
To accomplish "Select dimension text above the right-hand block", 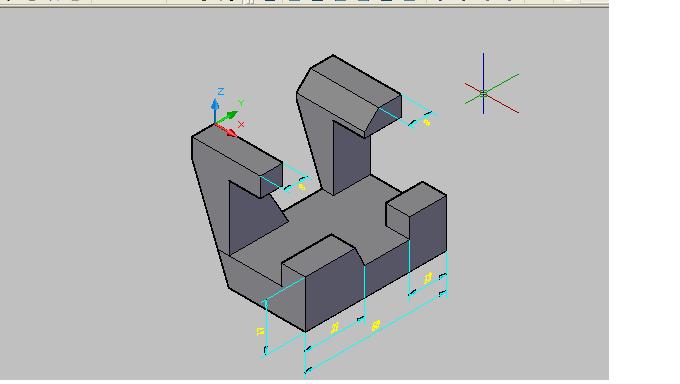I will [x=428, y=278].
